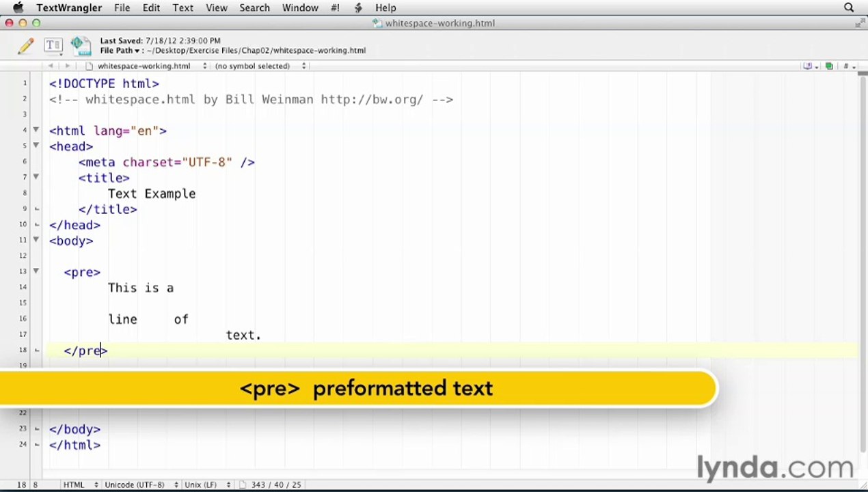
Task: Collapse the pre fold triangle on line 13
Action: 36,271
